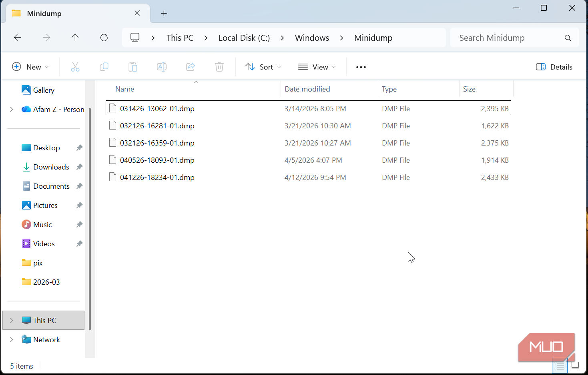This screenshot has height=375, width=588.
Task: Switch to large thumbnails view icon
Action: tap(575, 365)
